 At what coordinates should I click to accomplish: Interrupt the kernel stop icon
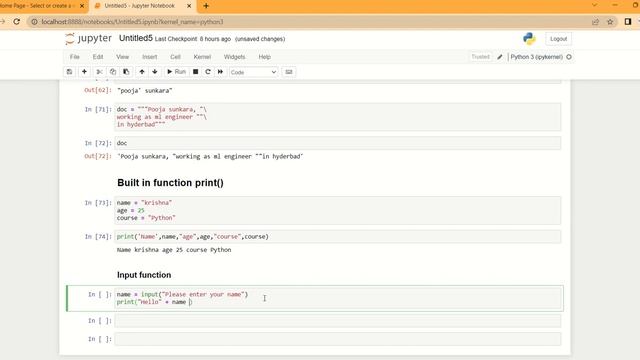[196, 72]
